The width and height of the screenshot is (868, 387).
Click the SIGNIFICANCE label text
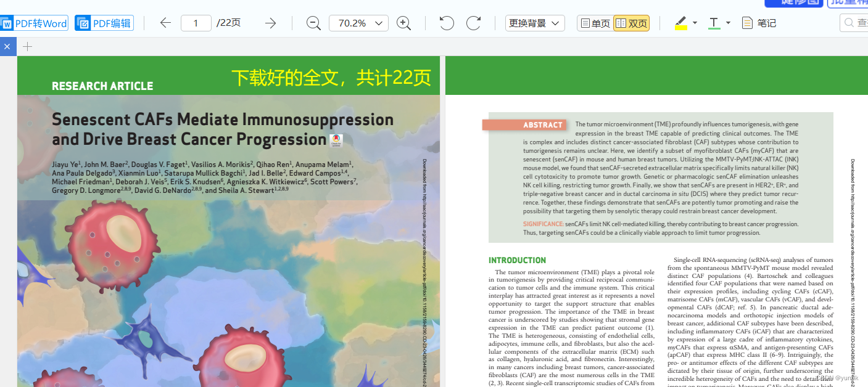[543, 224]
